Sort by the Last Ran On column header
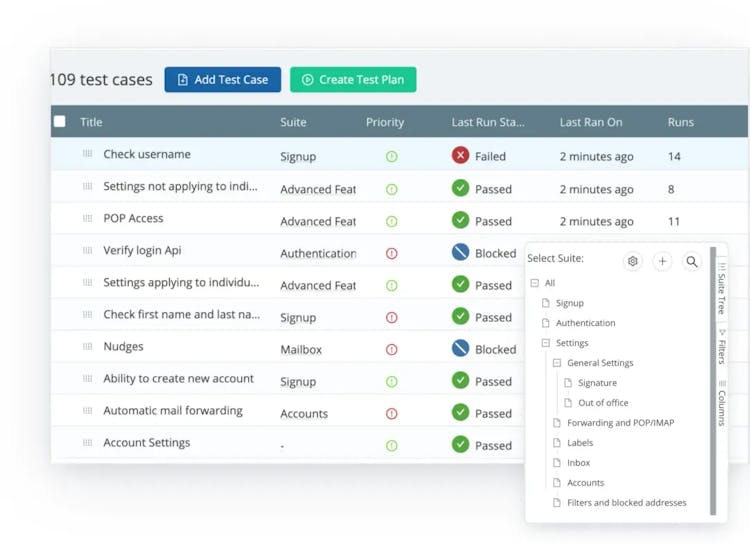The width and height of the screenshot is (750, 544). 591,122
